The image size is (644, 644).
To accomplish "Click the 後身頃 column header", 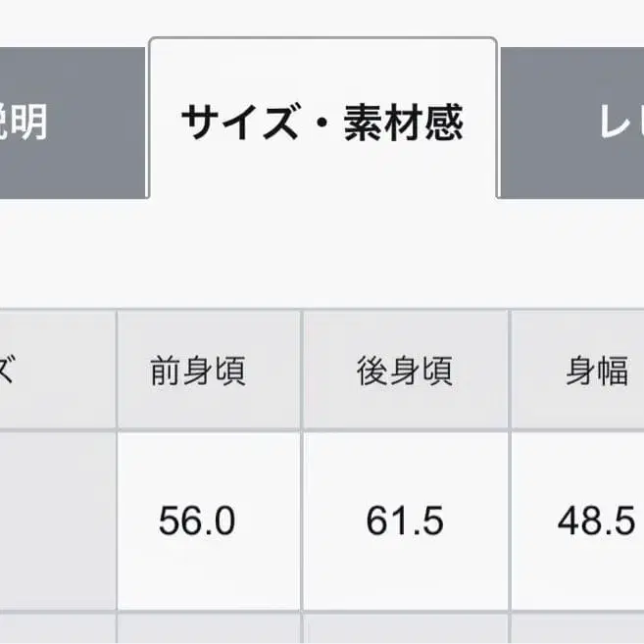I will tap(406, 372).
